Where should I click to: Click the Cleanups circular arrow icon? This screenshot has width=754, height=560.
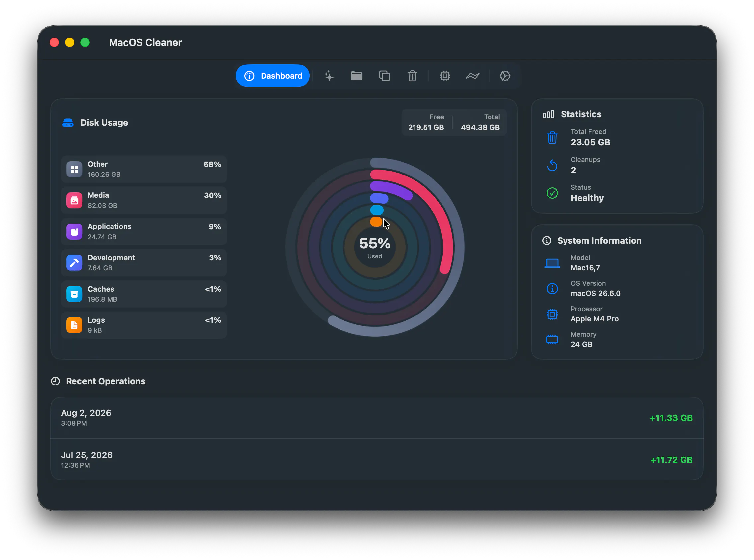tap(552, 165)
